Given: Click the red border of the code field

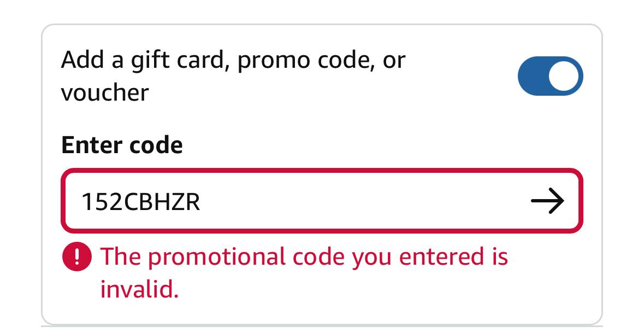Looking at the screenshot, I should 322,170.
